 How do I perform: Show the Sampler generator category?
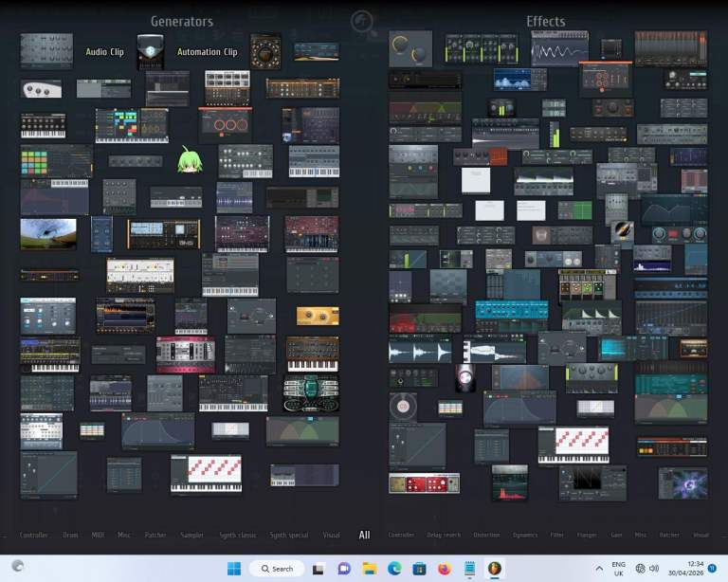pyautogui.click(x=191, y=536)
